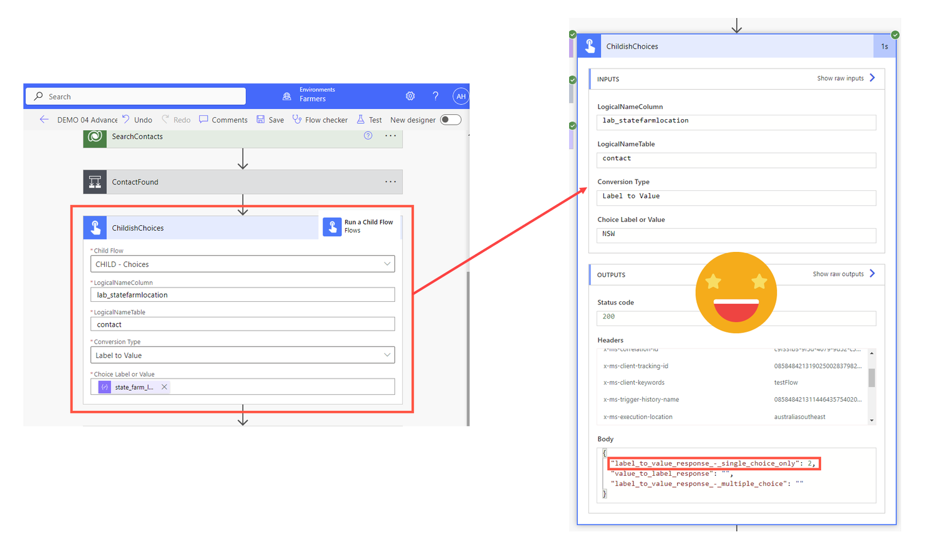Enable the New designer toggle
Image resolution: width=936 pixels, height=560 pixels.
pyautogui.click(x=450, y=119)
